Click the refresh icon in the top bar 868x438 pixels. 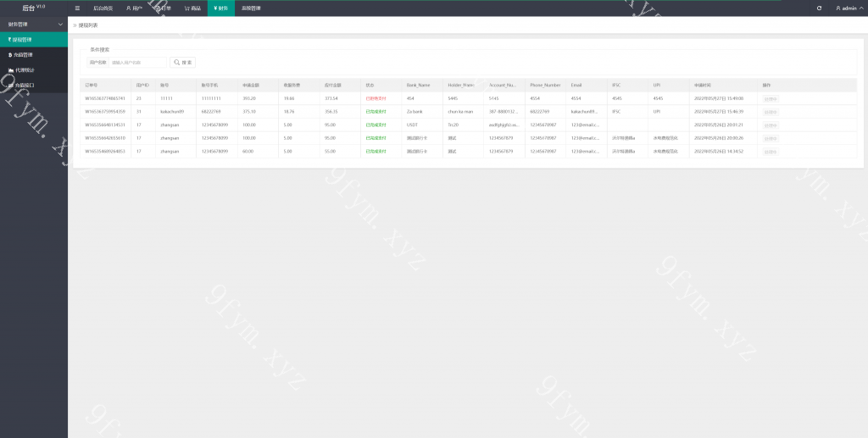pos(819,8)
